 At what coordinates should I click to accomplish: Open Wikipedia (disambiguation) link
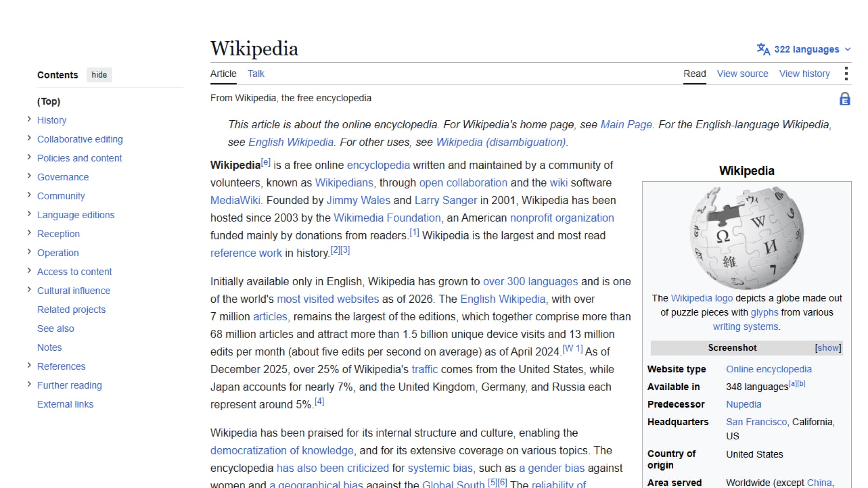pyautogui.click(x=501, y=142)
